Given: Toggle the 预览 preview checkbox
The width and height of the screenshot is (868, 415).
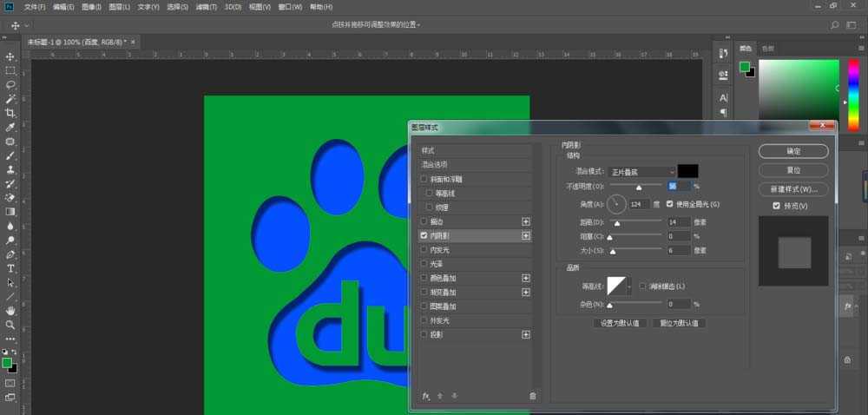Looking at the screenshot, I should [x=777, y=206].
